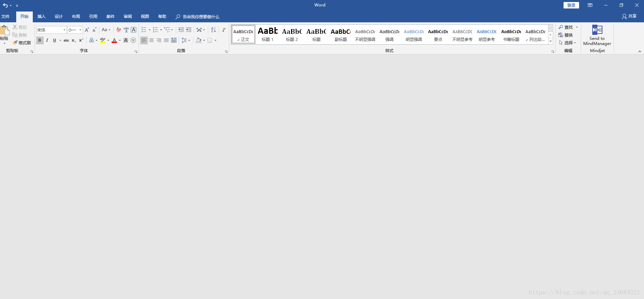Image resolution: width=644 pixels, height=299 pixels.
Task: Clear all formatting eraser icon
Action: 118,30
